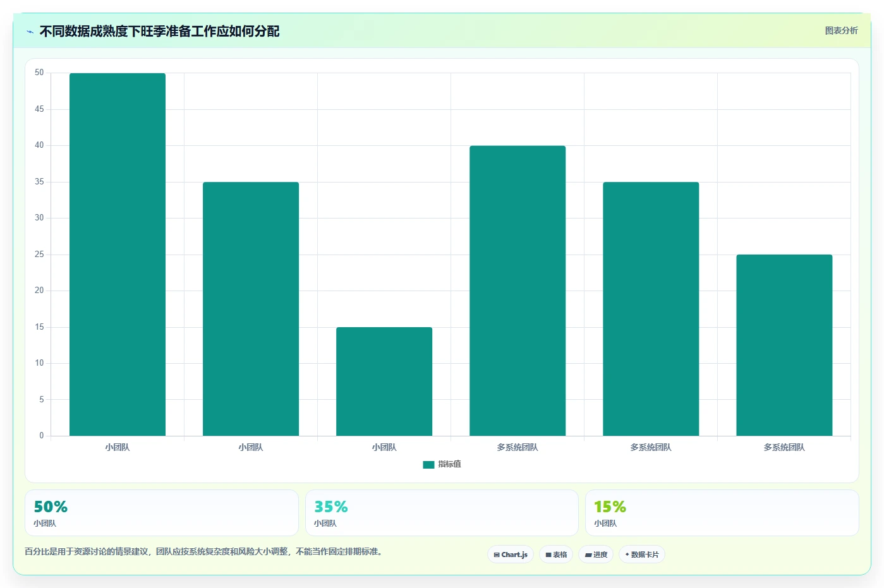Click the 图表分析 label in header

[x=841, y=30]
